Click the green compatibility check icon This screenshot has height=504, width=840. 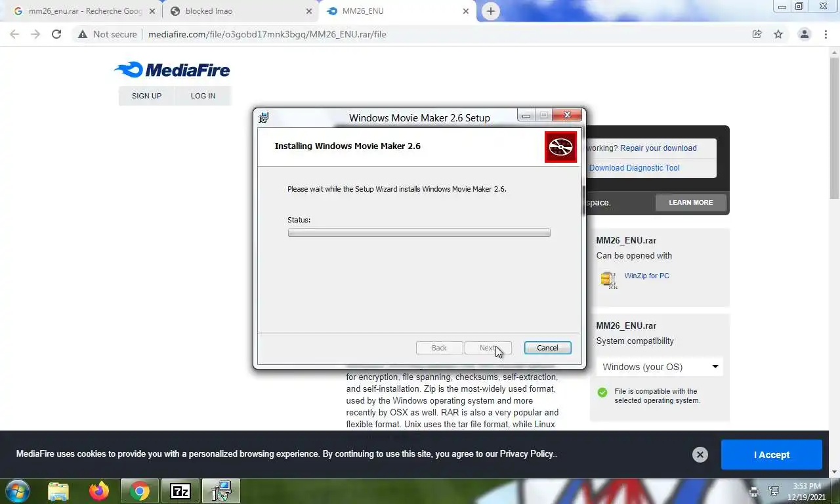click(x=602, y=392)
